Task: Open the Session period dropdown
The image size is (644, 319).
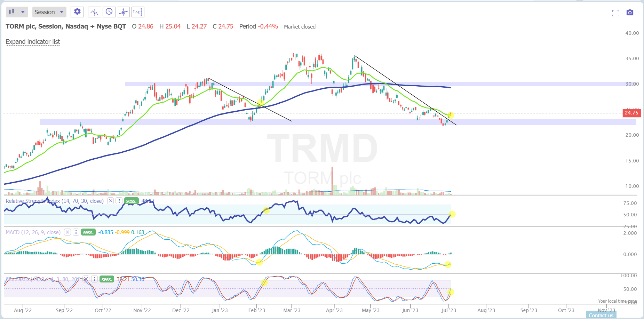Action: point(49,12)
